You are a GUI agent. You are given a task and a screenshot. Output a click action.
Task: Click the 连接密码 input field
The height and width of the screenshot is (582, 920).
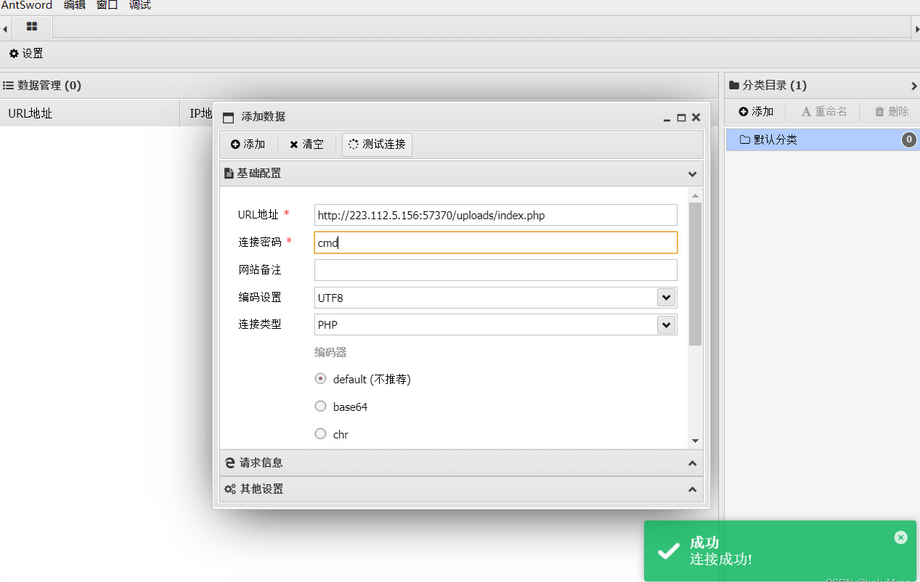click(496, 242)
